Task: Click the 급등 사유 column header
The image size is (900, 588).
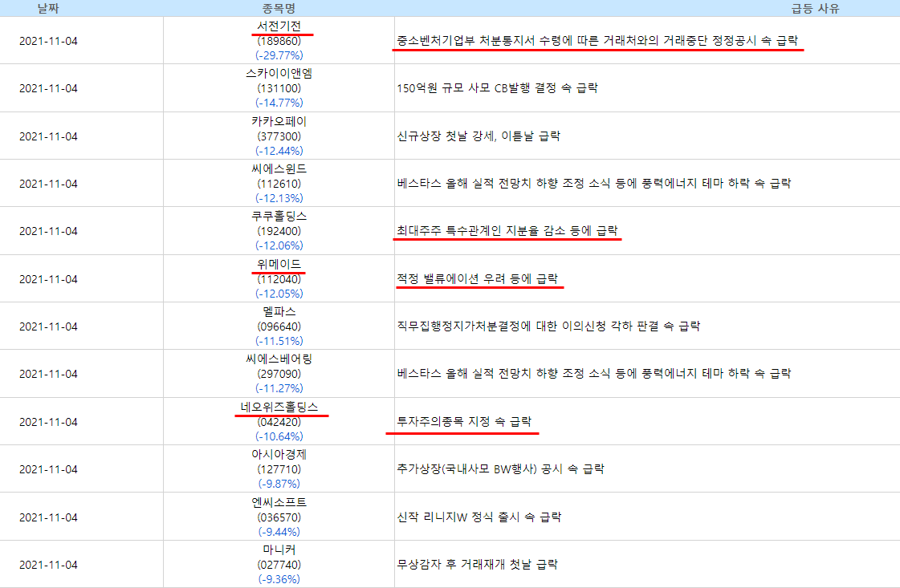Action: click(x=815, y=9)
